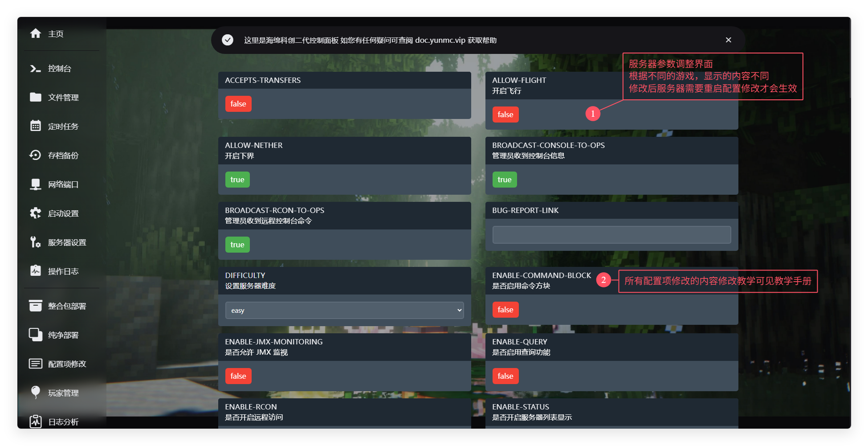
Task: Click the file management folder icon
Action: click(36, 97)
